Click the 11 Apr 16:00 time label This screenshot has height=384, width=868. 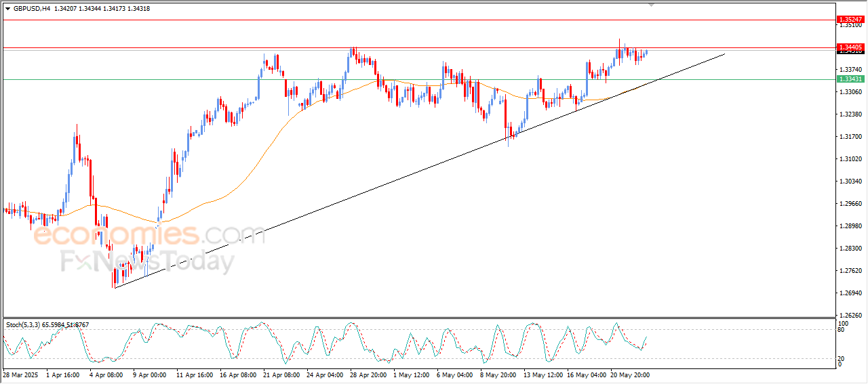click(194, 374)
